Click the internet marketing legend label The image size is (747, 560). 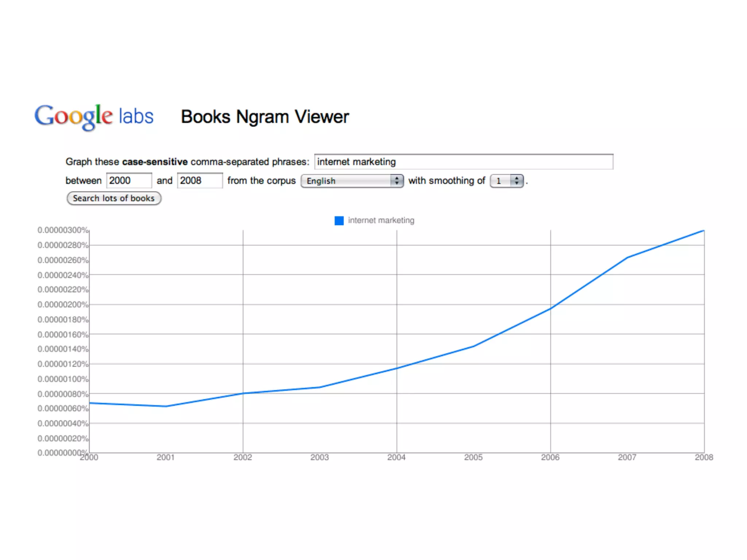pyautogui.click(x=381, y=220)
